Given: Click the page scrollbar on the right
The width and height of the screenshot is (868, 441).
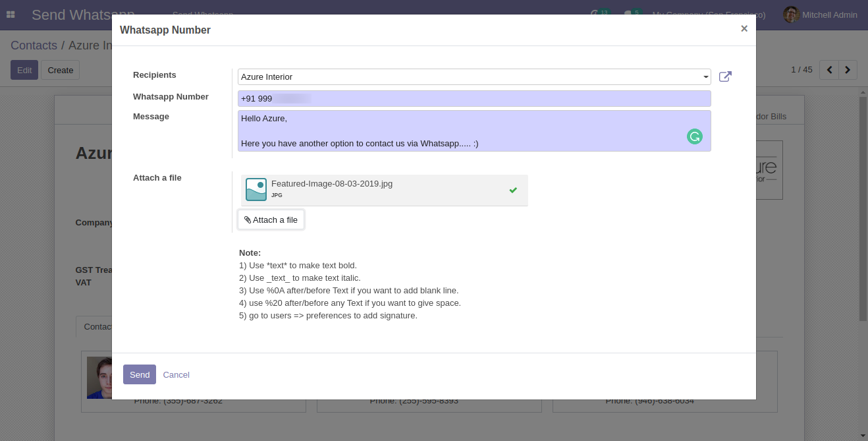Looking at the screenshot, I should point(863,208).
